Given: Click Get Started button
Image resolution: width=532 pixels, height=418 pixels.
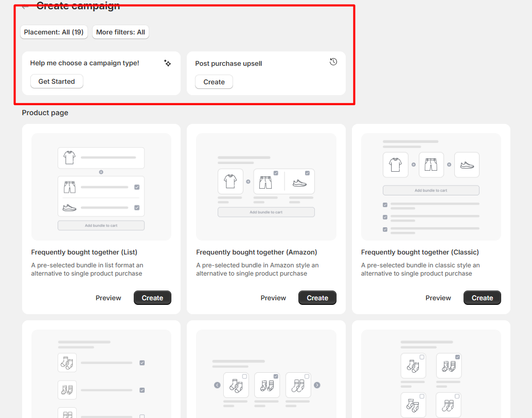Looking at the screenshot, I should pos(57,81).
